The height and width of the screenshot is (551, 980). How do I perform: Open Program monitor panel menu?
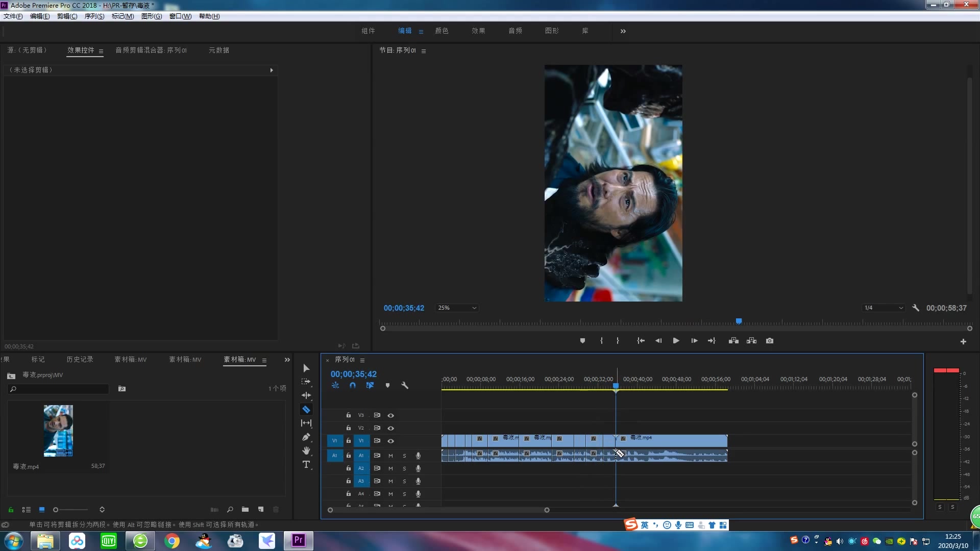click(424, 51)
